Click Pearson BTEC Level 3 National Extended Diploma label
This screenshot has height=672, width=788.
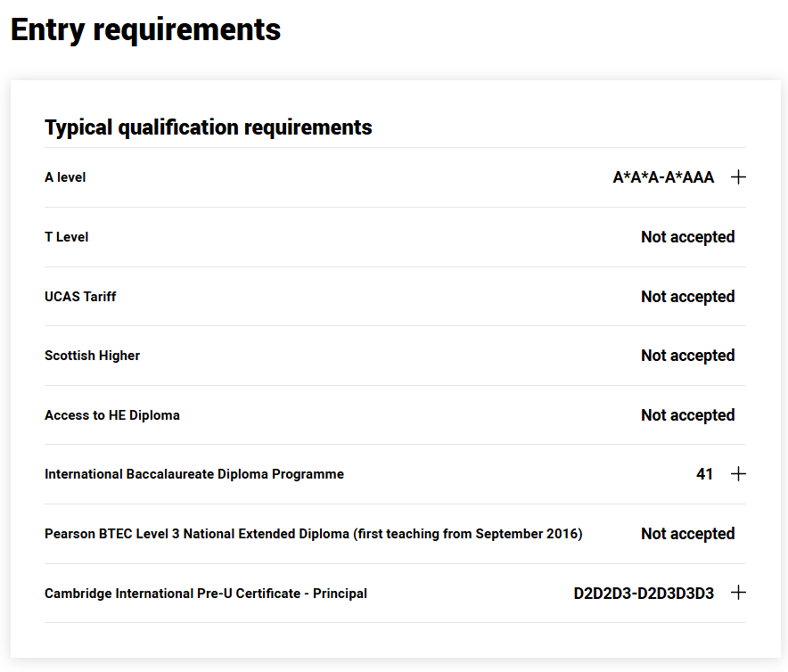click(313, 533)
